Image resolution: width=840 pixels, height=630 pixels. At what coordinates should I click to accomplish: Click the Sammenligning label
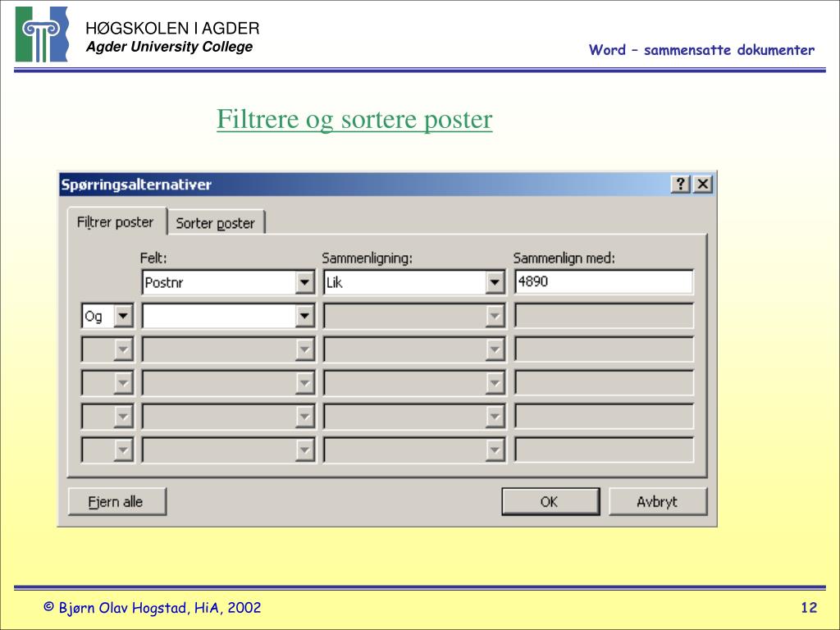pyautogui.click(x=367, y=258)
